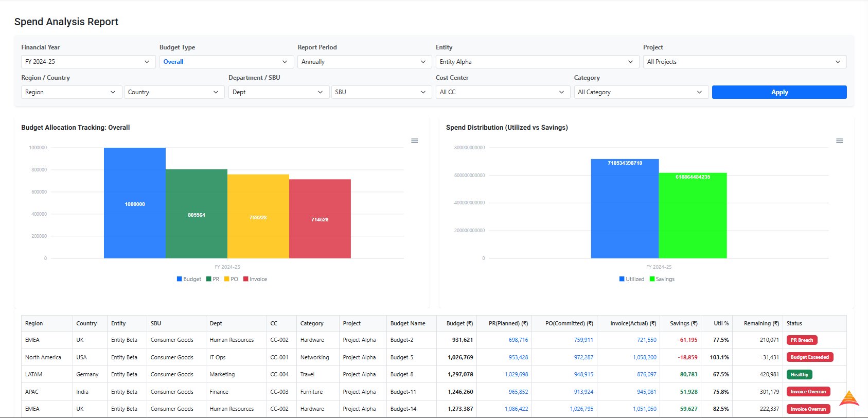
Task: Toggle Budget series in chart legend
Action: pyautogui.click(x=189, y=279)
